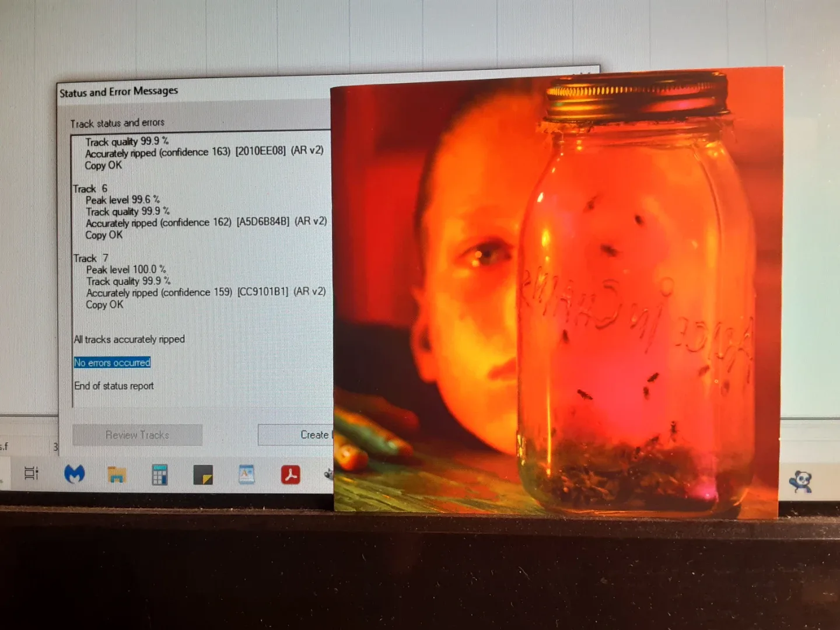Click the Status and Error Messages title bar
This screenshot has width=840, height=630.
118,91
